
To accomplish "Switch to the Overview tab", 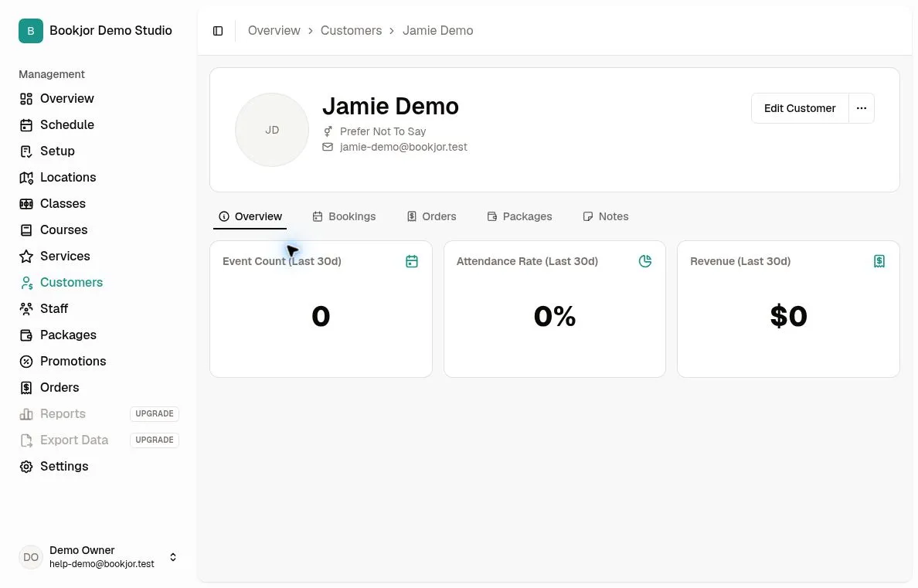I will (x=250, y=216).
